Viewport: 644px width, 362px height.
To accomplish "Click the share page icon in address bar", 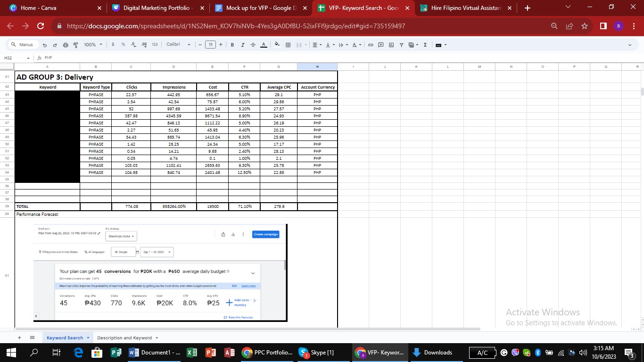I will point(570,26).
